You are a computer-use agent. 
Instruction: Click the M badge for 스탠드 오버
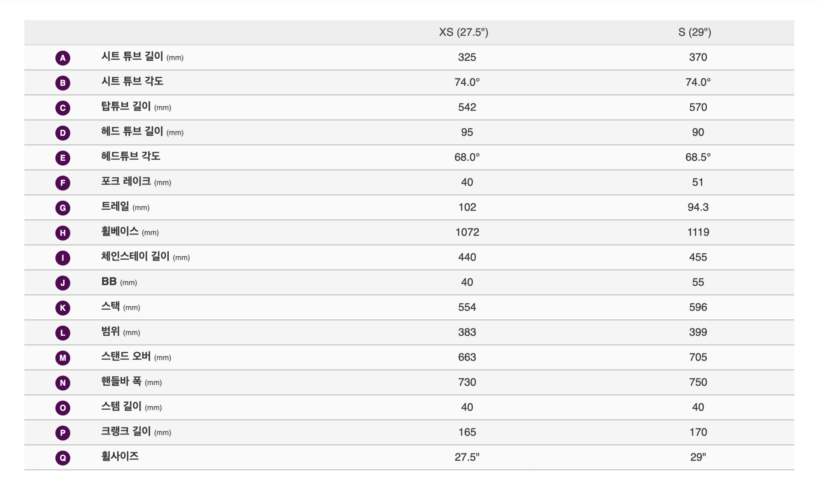coord(63,357)
